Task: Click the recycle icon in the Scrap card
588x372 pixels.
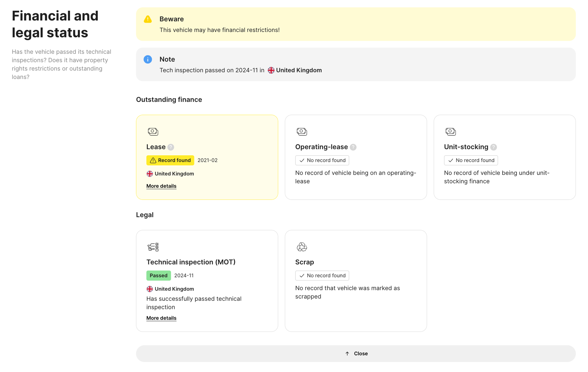Action: [302, 247]
